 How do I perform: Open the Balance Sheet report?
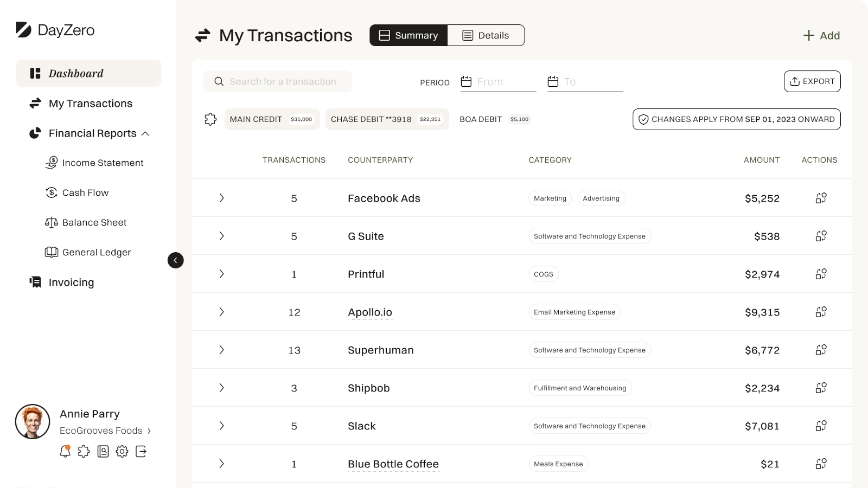[x=86, y=222]
